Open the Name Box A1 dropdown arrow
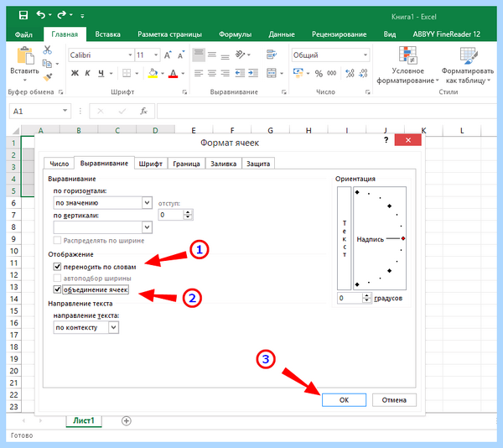 click(x=65, y=111)
